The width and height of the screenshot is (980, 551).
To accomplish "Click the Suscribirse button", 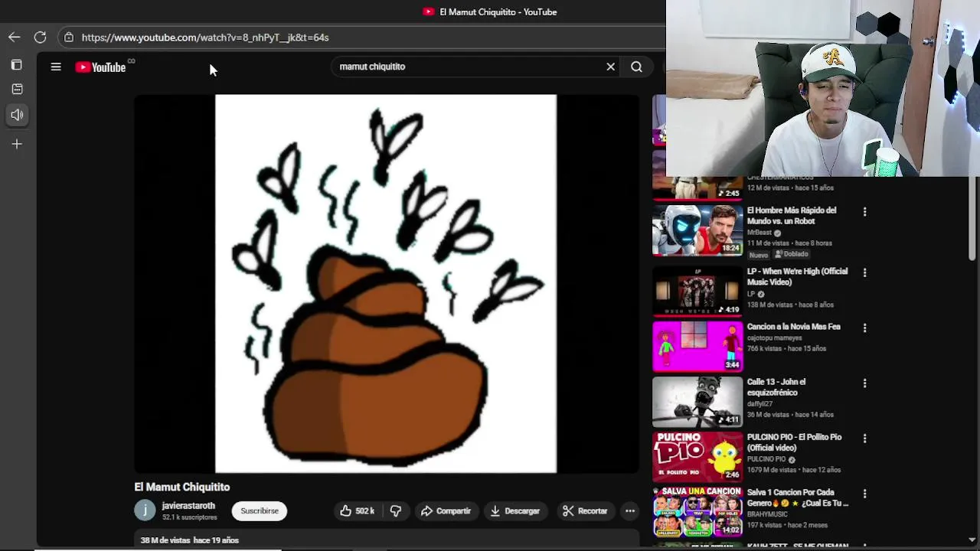I will [x=260, y=510].
